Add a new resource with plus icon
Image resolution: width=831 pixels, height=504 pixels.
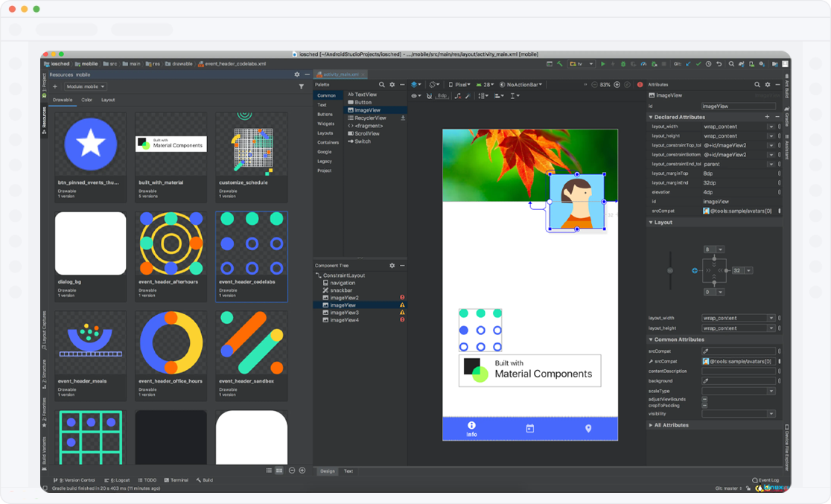tap(55, 86)
